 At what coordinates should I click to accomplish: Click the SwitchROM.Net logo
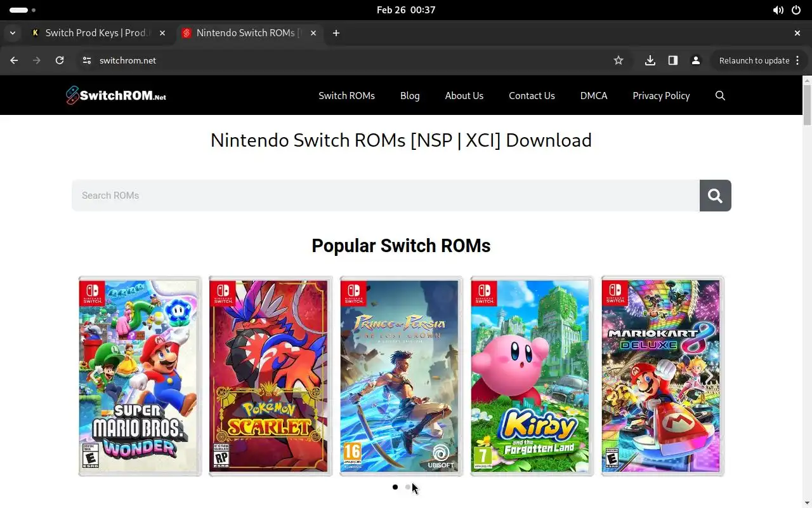pyautogui.click(x=116, y=95)
